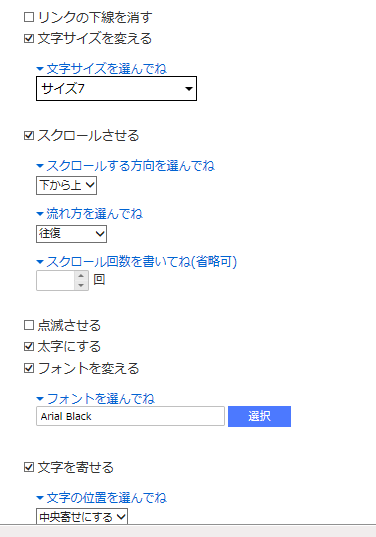This screenshot has height=537, width=376.
Task: Collapse the 文字の位置を選んでね section
Action: pos(102,498)
